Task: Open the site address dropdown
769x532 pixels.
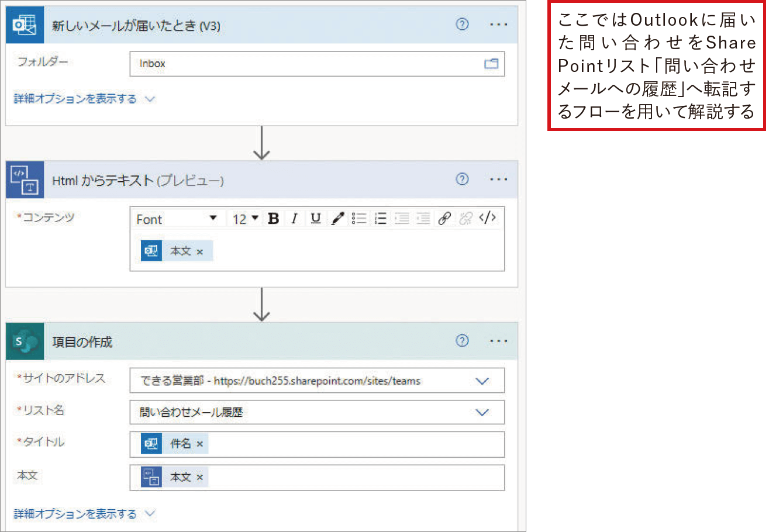Action: coord(482,381)
